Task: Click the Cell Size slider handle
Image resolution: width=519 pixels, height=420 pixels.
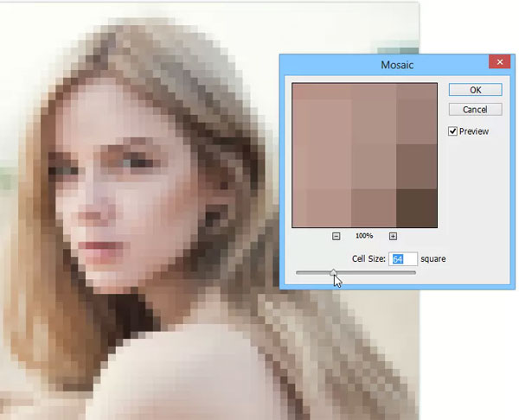Action: [333, 272]
